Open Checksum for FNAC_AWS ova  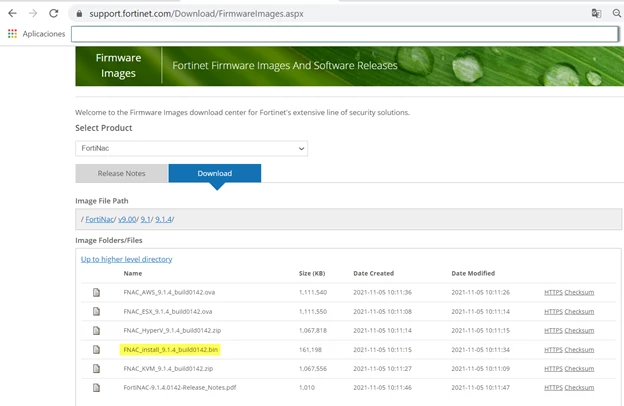point(579,293)
